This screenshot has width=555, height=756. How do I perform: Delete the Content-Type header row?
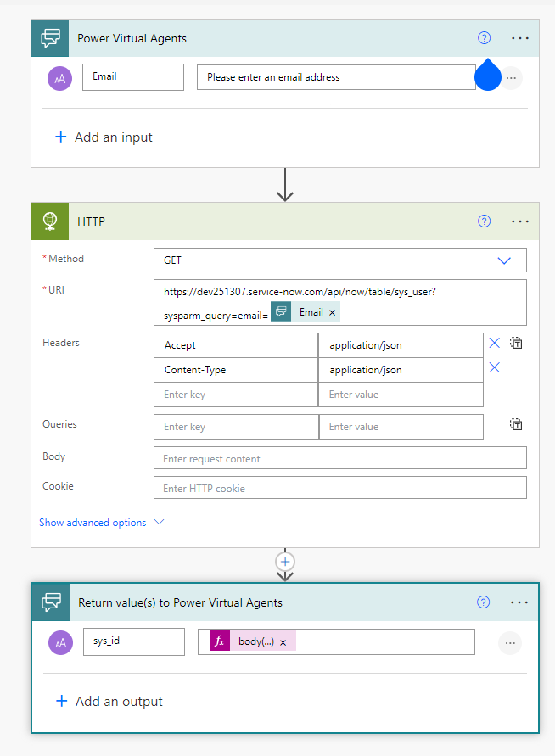(494, 368)
